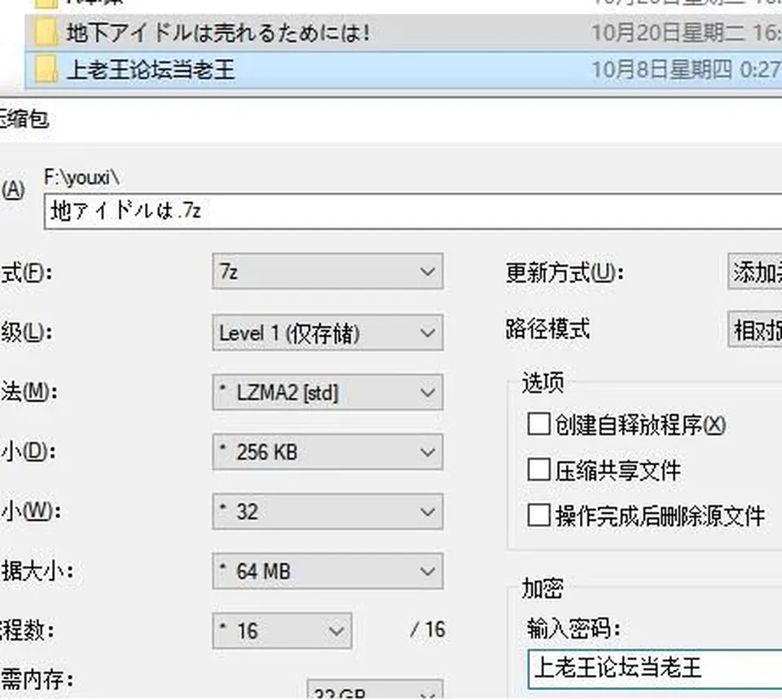Open the thread count dropdown showing 16
782x700 pixels.
click(x=282, y=631)
